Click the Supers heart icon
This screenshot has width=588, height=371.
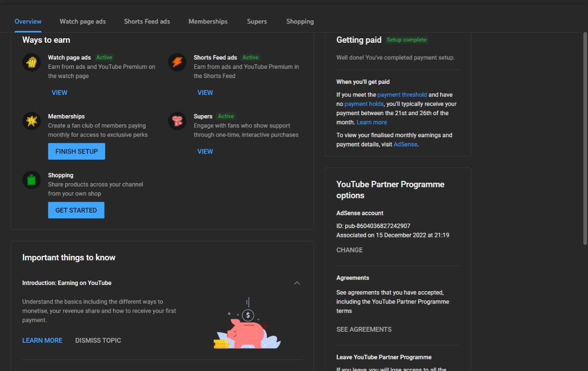177,121
